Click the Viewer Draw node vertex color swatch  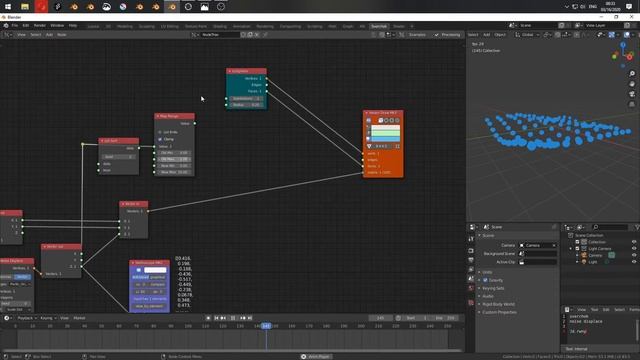(x=385, y=128)
